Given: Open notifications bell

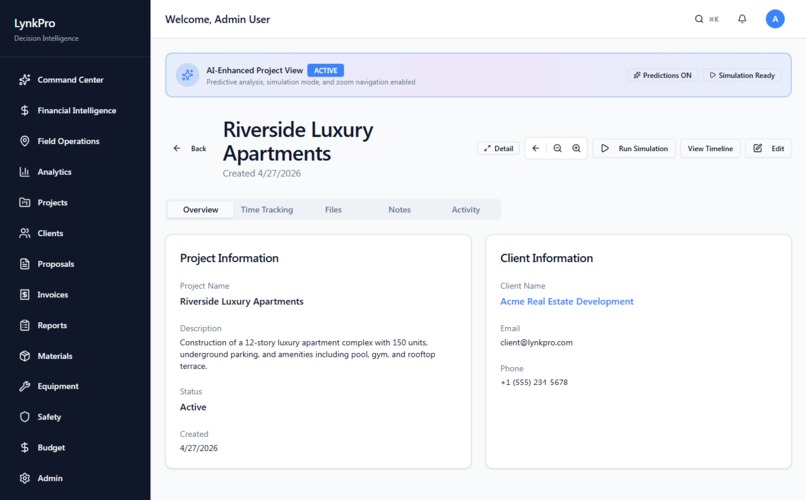Looking at the screenshot, I should click(742, 19).
